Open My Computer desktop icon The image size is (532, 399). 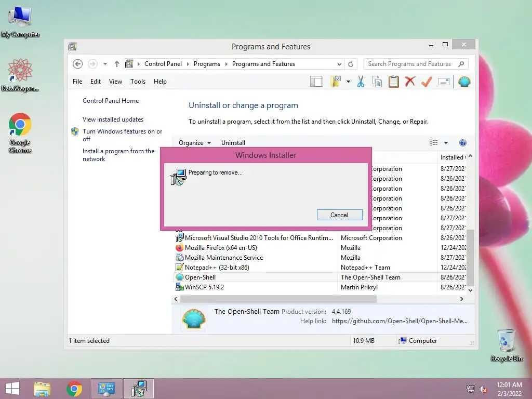point(20,22)
